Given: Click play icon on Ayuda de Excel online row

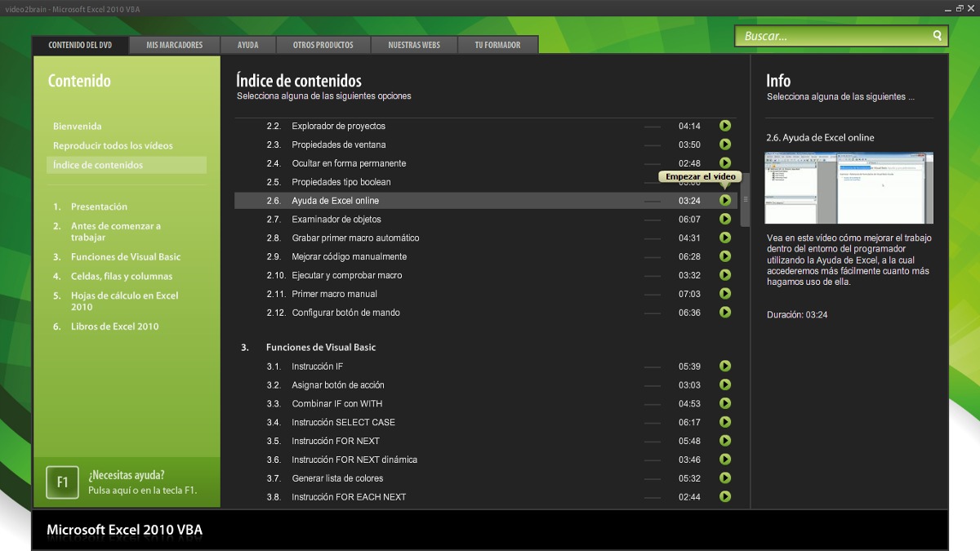Looking at the screenshot, I should tap(725, 200).
